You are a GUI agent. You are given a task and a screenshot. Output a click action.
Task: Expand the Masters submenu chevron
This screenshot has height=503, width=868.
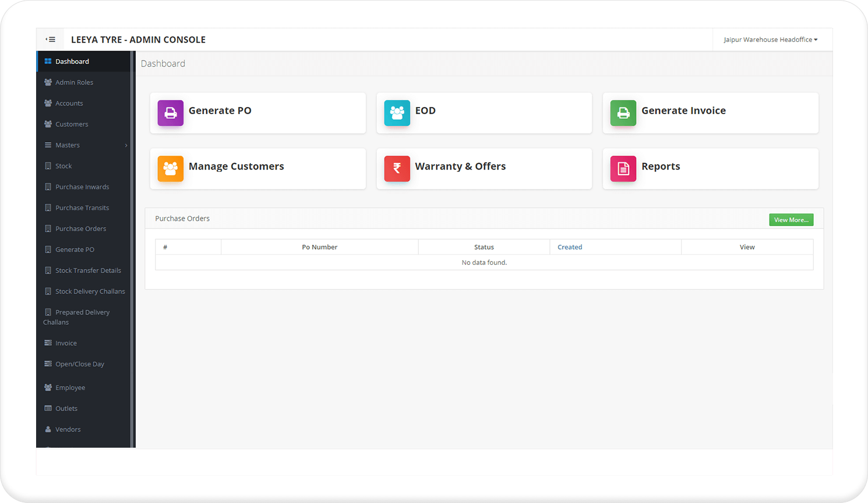tap(126, 145)
